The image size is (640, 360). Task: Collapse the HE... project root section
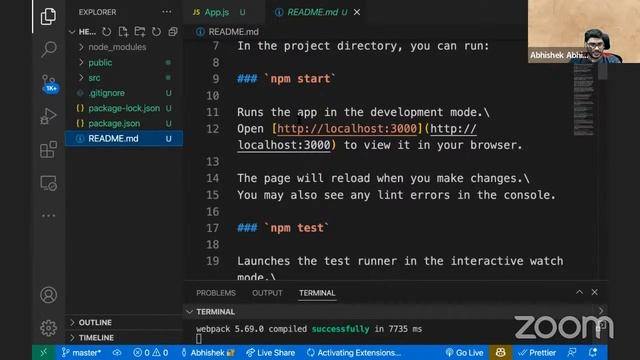(82, 31)
